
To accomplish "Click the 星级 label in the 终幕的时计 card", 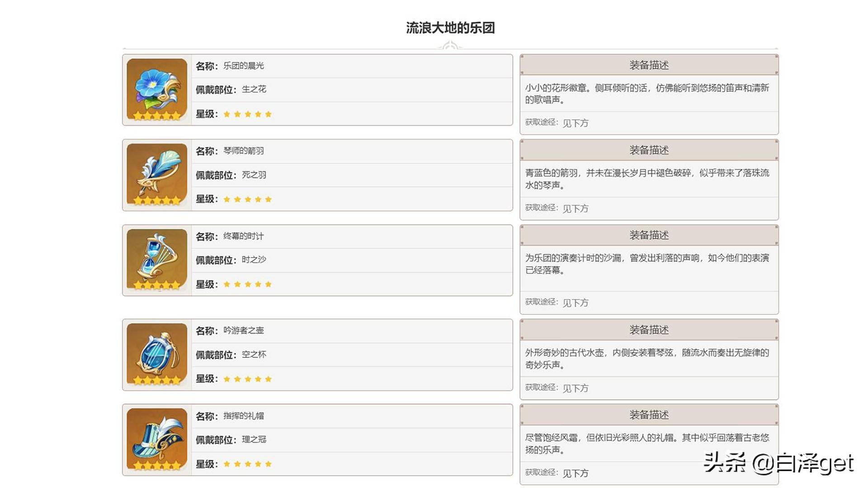I will [x=207, y=284].
